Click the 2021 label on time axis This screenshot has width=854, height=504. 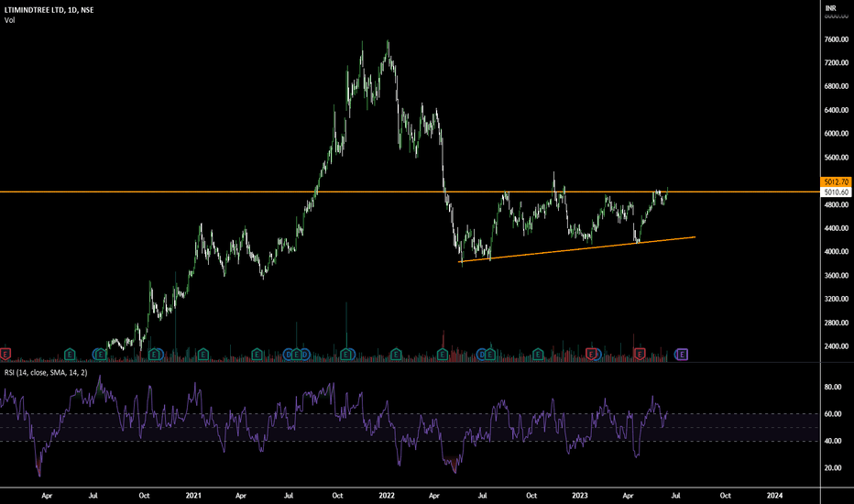193,495
